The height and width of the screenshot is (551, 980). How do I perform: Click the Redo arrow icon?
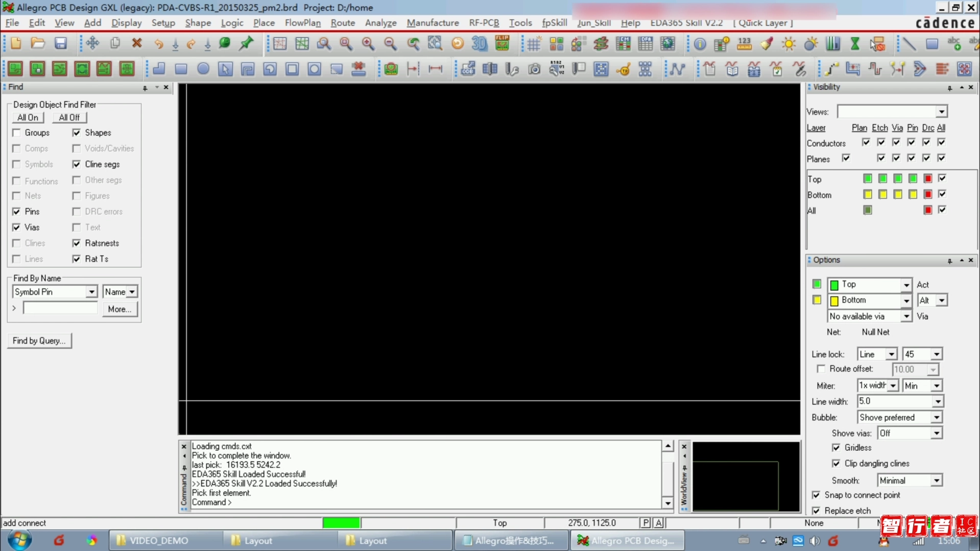(x=191, y=43)
